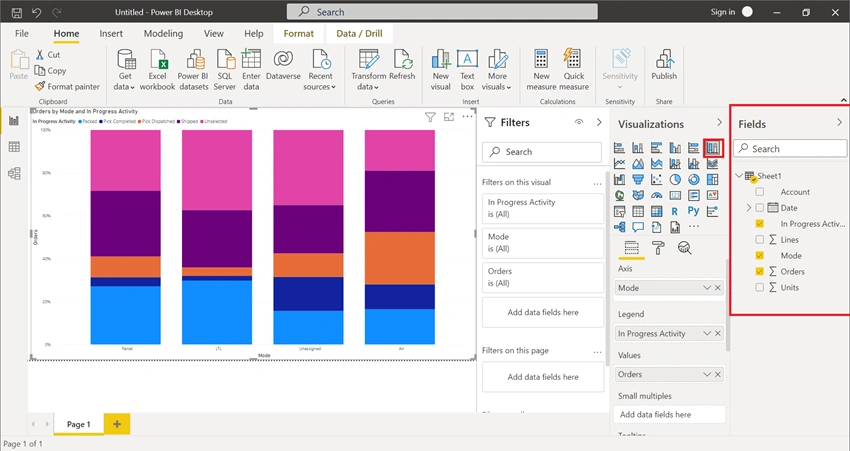The width and height of the screenshot is (850, 451).
Task: Select the donut chart visual icon
Action: click(x=693, y=179)
